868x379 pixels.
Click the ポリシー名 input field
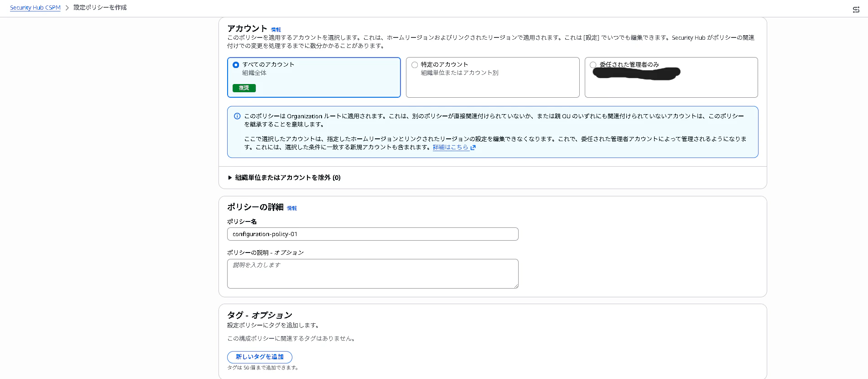[x=373, y=234]
